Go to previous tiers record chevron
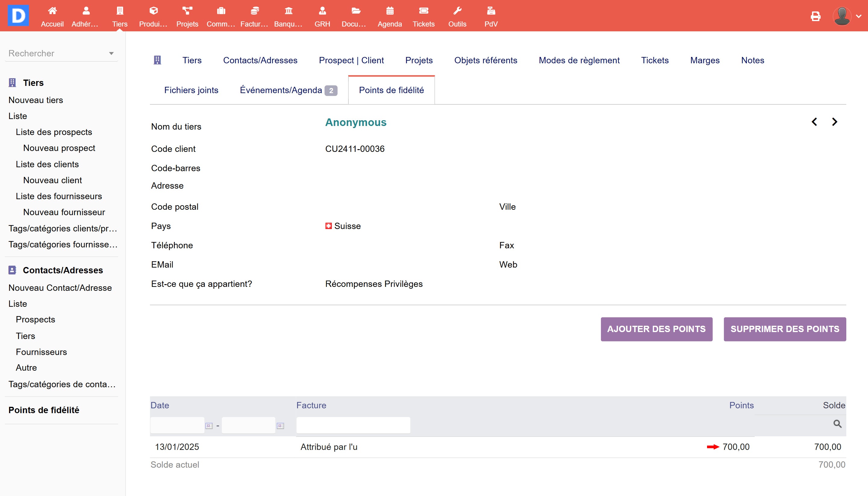 [814, 122]
